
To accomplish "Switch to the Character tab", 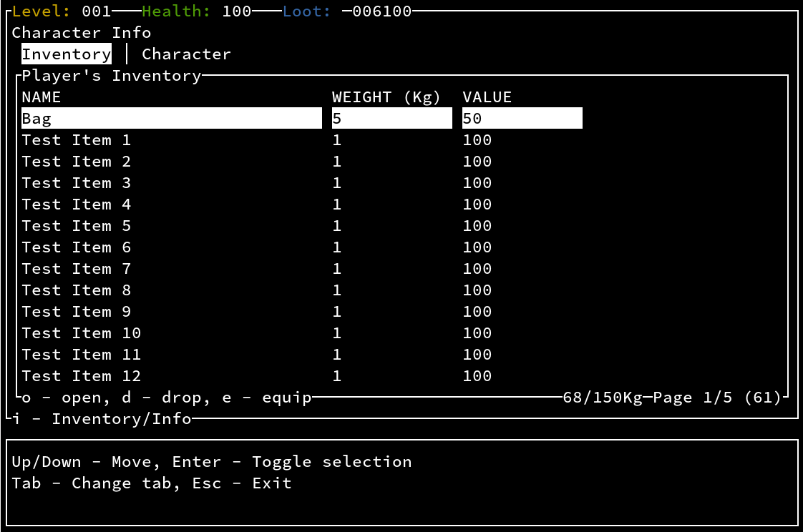I will click(x=186, y=54).
